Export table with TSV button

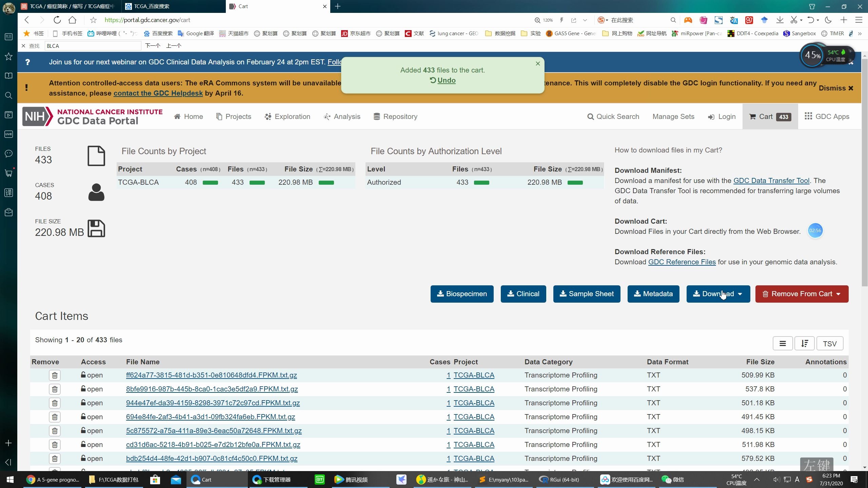[830, 344]
